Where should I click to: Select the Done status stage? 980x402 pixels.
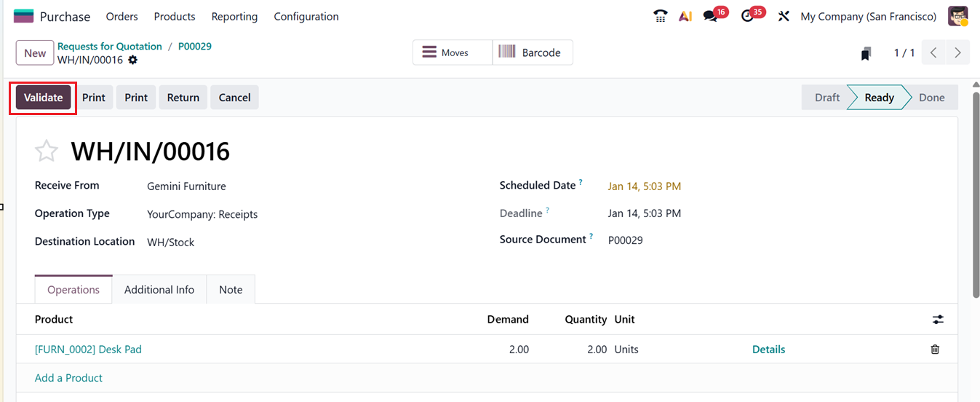[x=931, y=98]
